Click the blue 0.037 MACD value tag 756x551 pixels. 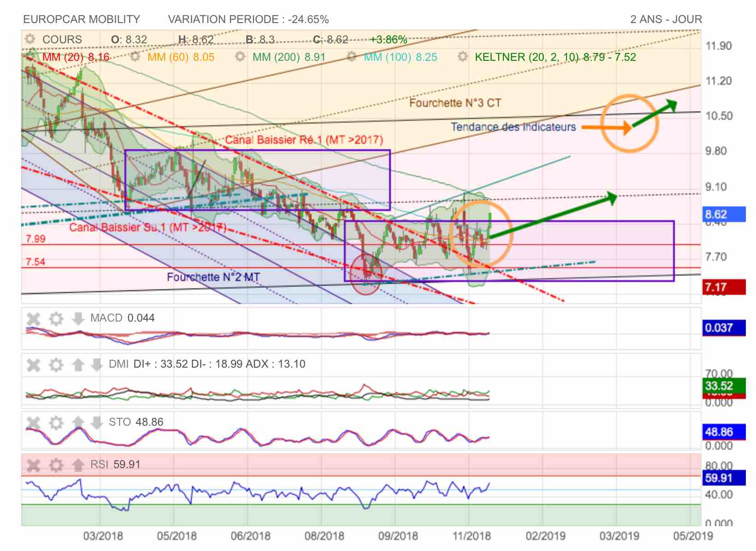tap(724, 328)
